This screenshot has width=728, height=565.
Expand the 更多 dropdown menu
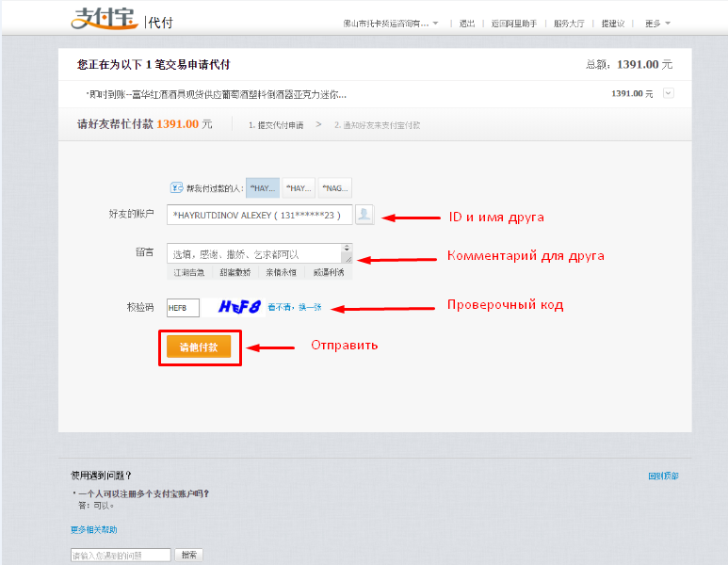[657, 24]
